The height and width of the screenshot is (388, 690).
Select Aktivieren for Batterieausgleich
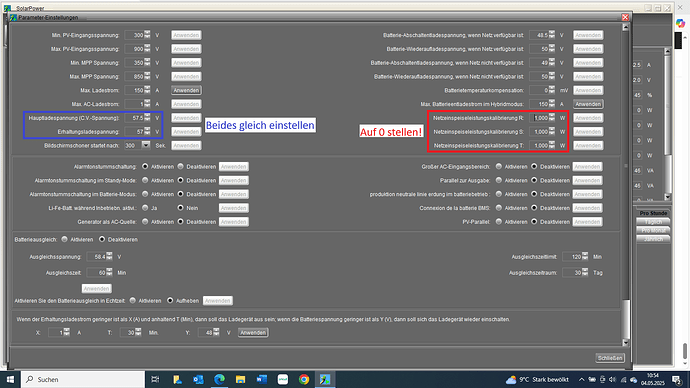(64, 239)
